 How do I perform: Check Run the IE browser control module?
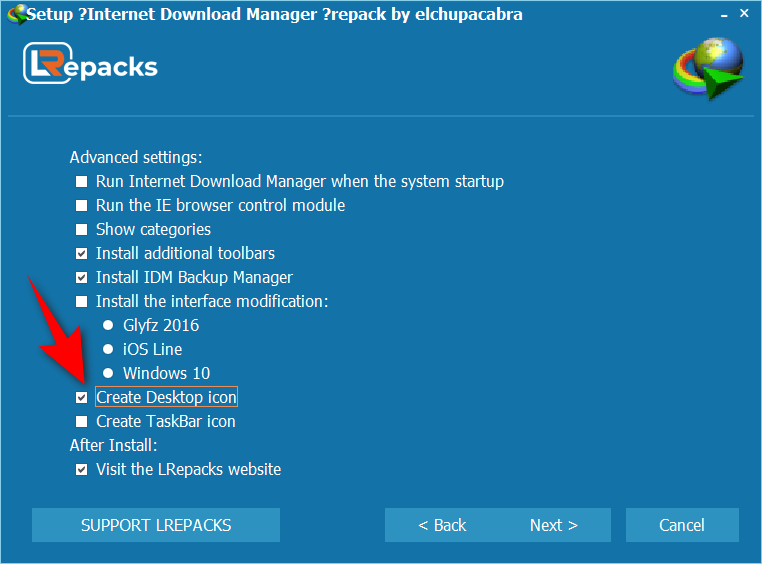(x=82, y=205)
